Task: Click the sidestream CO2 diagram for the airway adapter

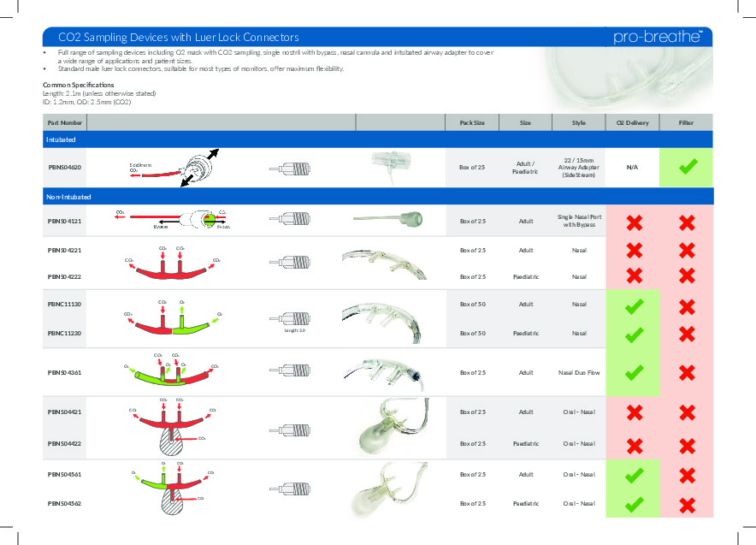Action: 171,168
